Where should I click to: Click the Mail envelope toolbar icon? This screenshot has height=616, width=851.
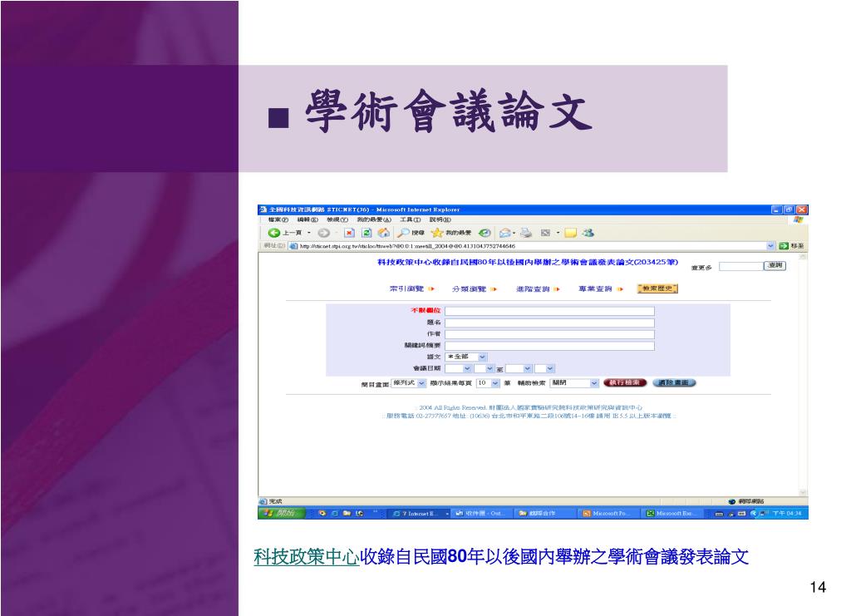(x=504, y=233)
